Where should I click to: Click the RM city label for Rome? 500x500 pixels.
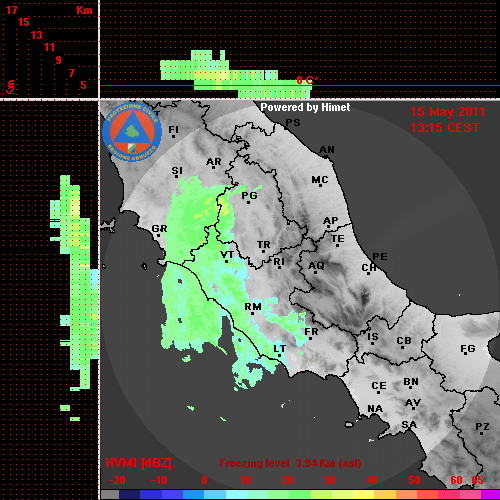click(x=253, y=307)
